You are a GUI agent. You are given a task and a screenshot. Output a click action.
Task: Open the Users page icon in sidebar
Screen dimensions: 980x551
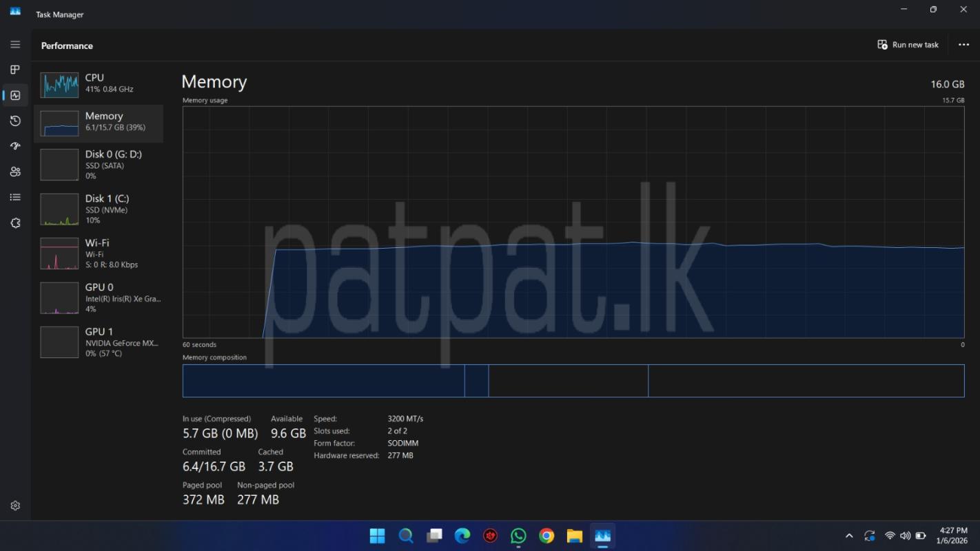pos(15,172)
